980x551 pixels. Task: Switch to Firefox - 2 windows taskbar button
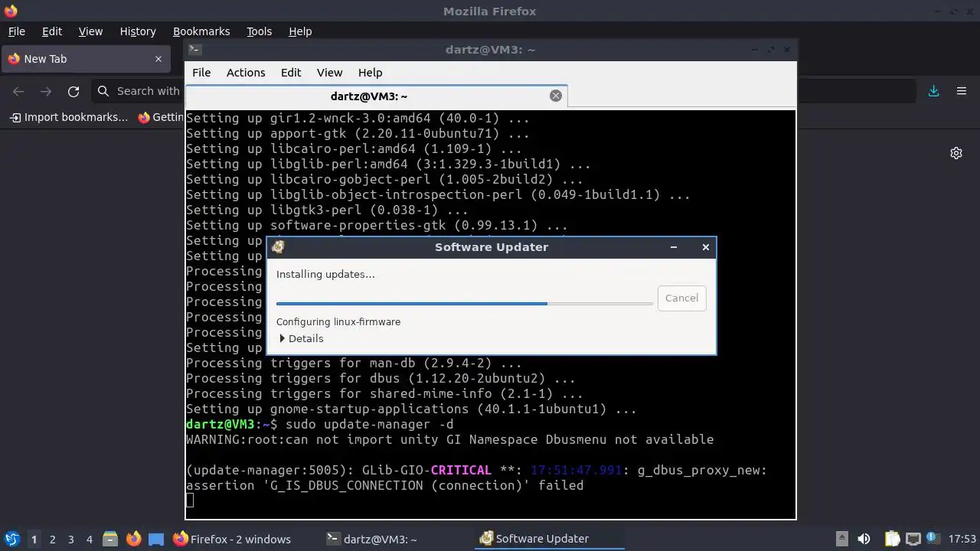tap(232, 539)
